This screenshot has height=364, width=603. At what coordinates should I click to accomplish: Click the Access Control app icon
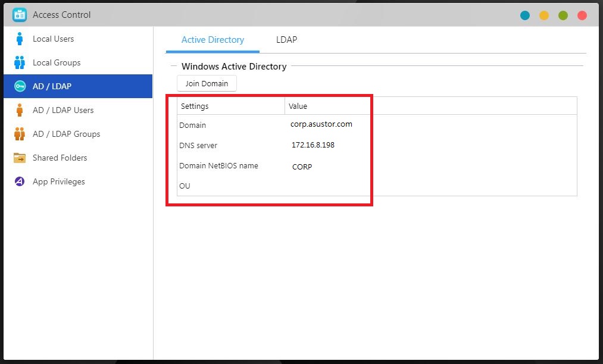point(19,15)
